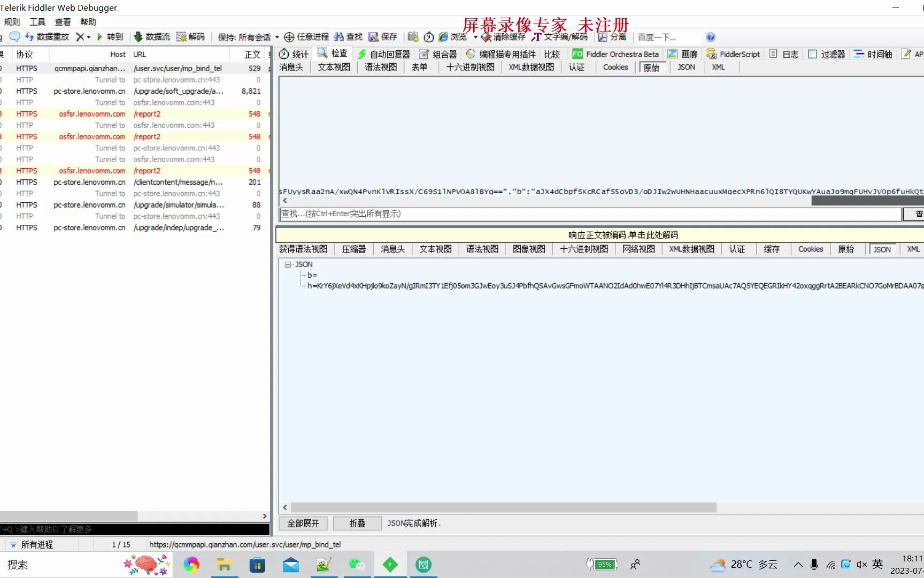Select the request 原始 raw tab
Image resolution: width=924 pixels, height=578 pixels.
pos(651,67)
